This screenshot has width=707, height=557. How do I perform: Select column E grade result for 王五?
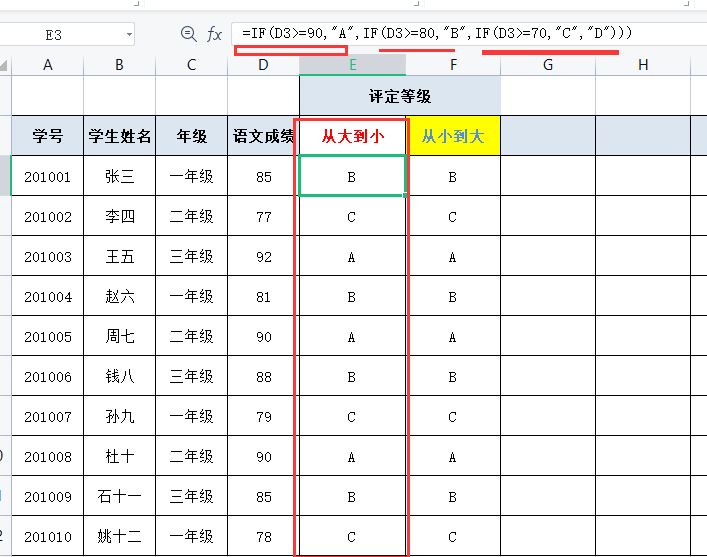coord(353,256)
